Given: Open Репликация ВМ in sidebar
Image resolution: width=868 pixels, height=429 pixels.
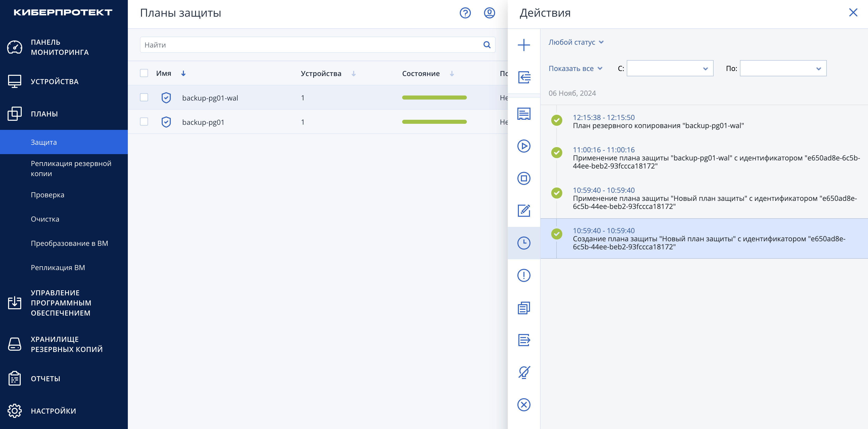Looking at the screenshot, I should click(58, 268).
